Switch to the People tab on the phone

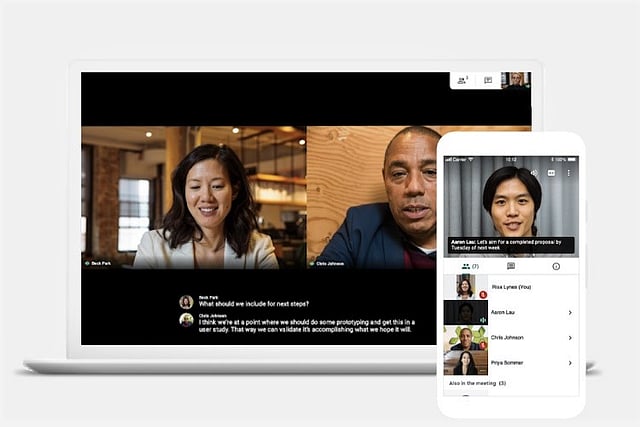[x=467, y=266]
